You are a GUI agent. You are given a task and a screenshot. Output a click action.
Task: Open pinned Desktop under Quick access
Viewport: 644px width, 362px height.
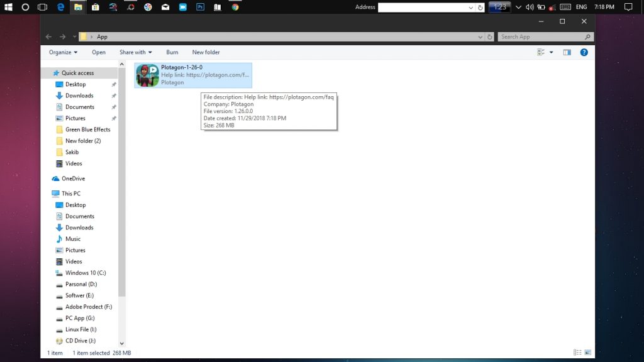tap(75, 84)
